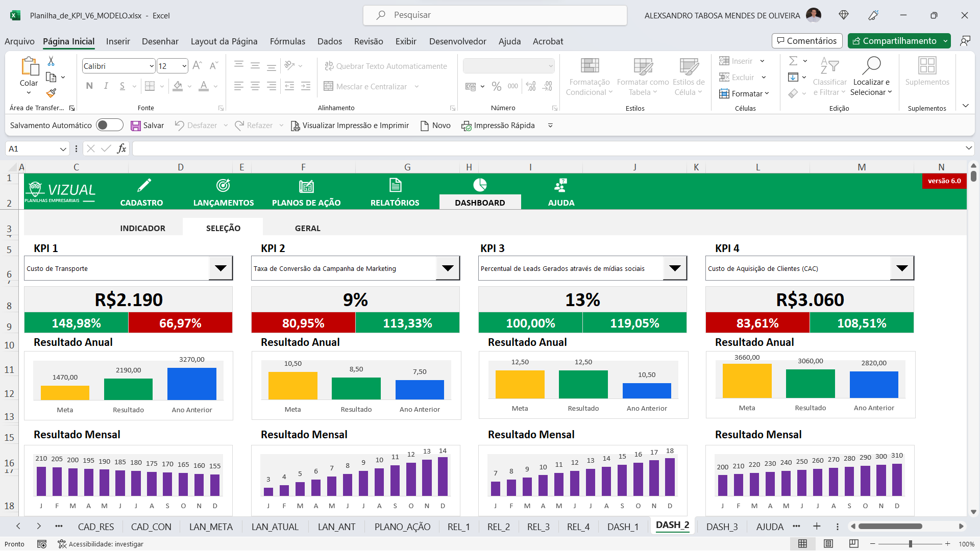This screenshot has width=980, height=551.
Task: Open the KPI 1 Custo de Transporte dropdown
Action: (220, 268)
